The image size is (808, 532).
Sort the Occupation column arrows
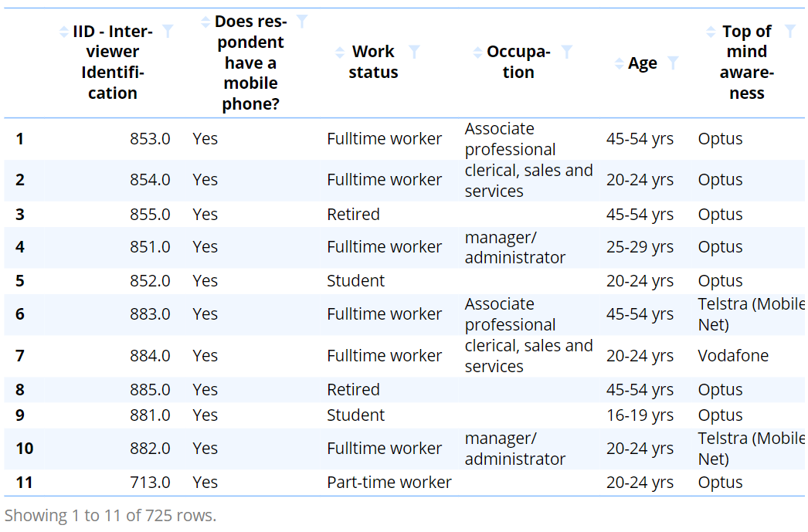click(x=477, y=53)
